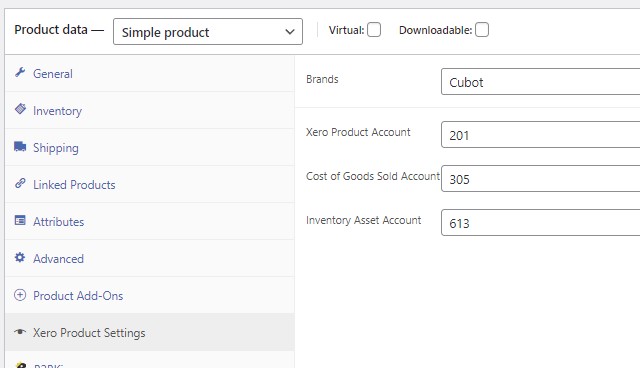
Task: Click the Product Add-Ons plus icon
Action: [20, 295]
